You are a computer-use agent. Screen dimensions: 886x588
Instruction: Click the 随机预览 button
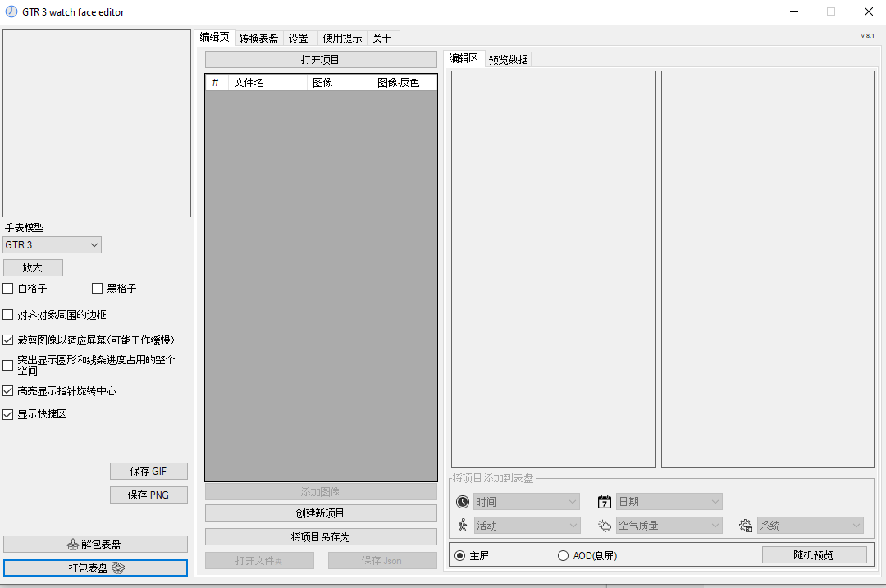click(815, 555)
